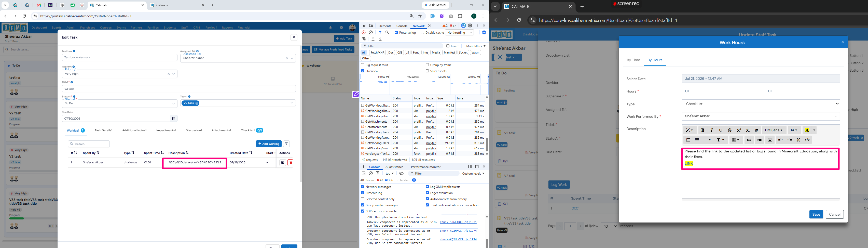Open code view with the </> icon

pyautogui.click(x=807, y=140)
